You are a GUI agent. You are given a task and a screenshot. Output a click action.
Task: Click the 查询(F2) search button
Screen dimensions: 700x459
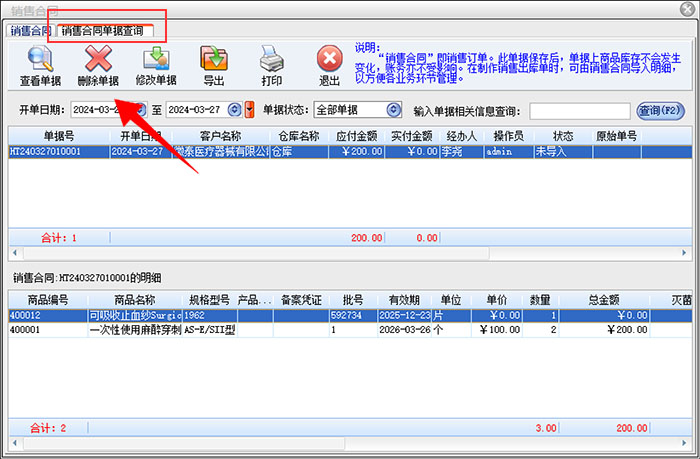click(x=661, y=110)
